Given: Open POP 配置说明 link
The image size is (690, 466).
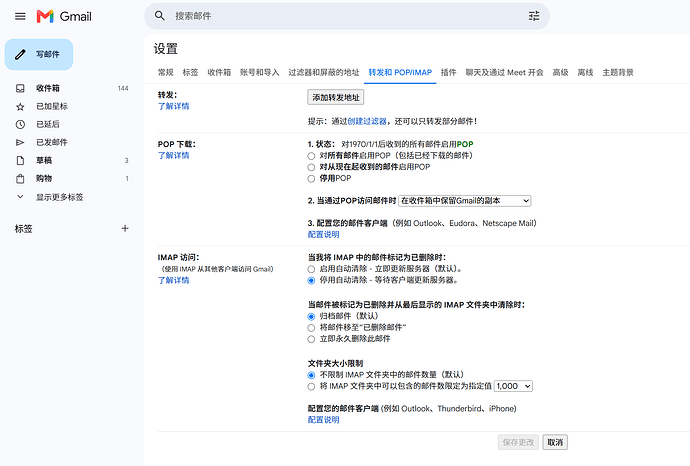Looking at the screenshot, I should coord(323,235).
